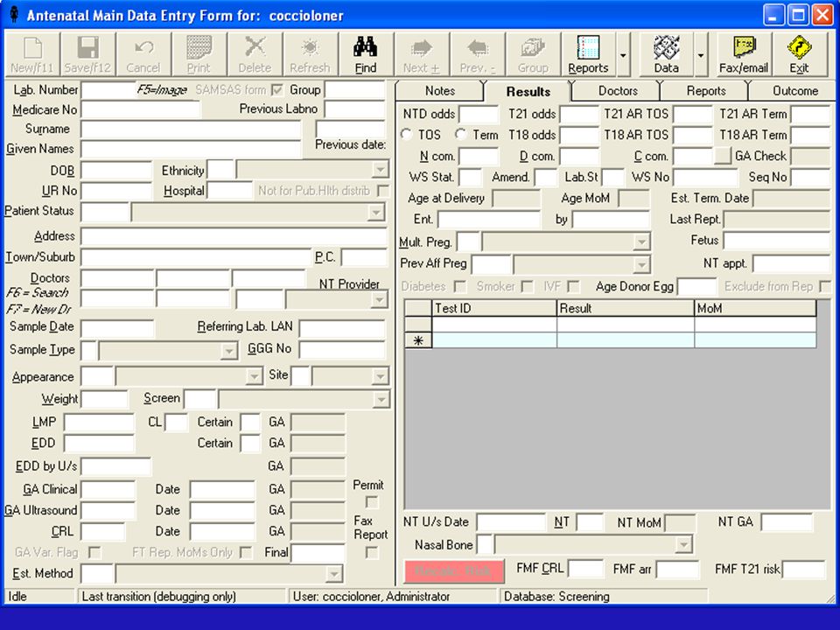The height and width of the screenshot is (630, 840).
Task: Exit the form using the Exit icon
Action: coord(799,54)
